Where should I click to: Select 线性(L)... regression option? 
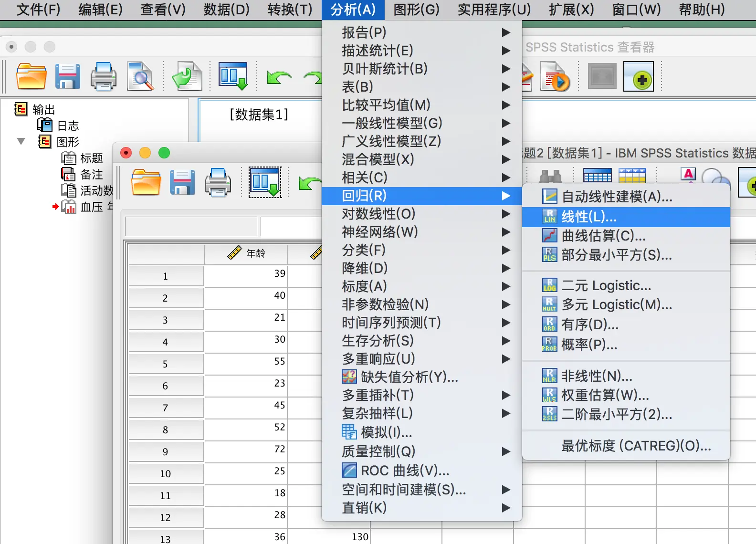pyautogui.click(x=626, y=217)
